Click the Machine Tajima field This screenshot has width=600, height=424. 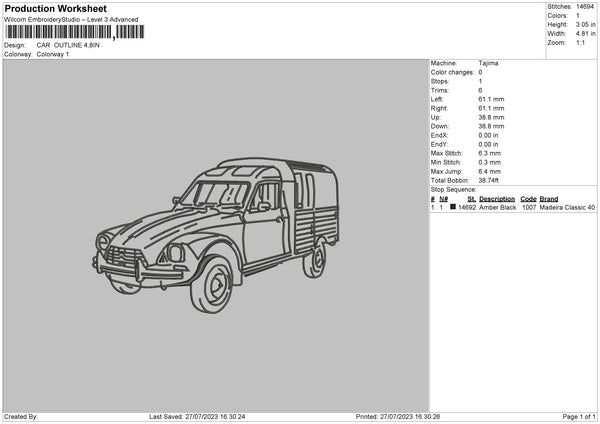[x=488, y=63]
